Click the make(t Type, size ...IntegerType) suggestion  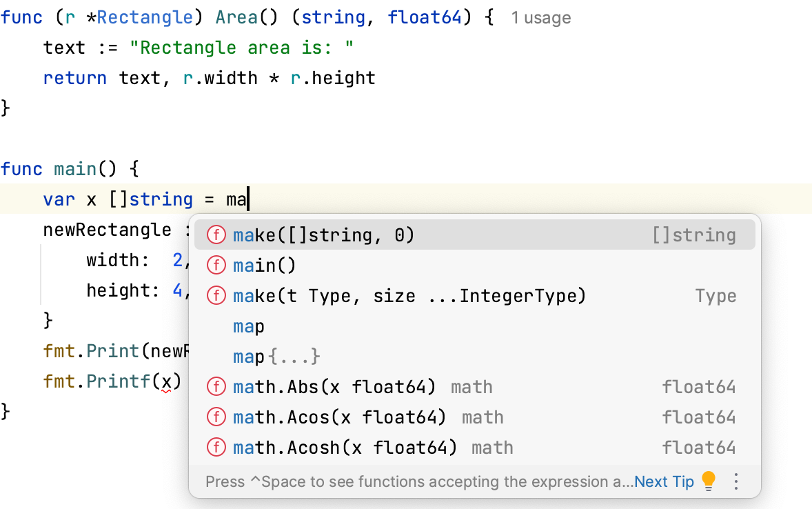click(x=409, y=296)
